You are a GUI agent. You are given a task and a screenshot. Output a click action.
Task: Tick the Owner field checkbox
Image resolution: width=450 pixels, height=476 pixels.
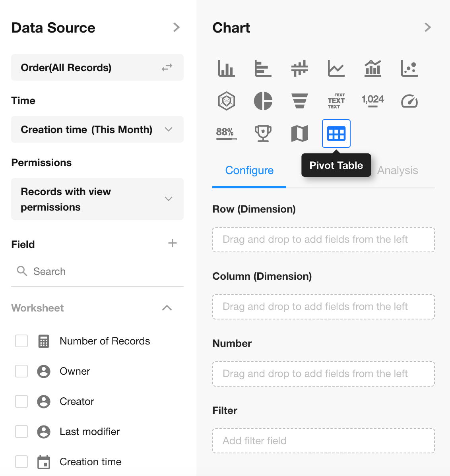[x=21, y=371]
